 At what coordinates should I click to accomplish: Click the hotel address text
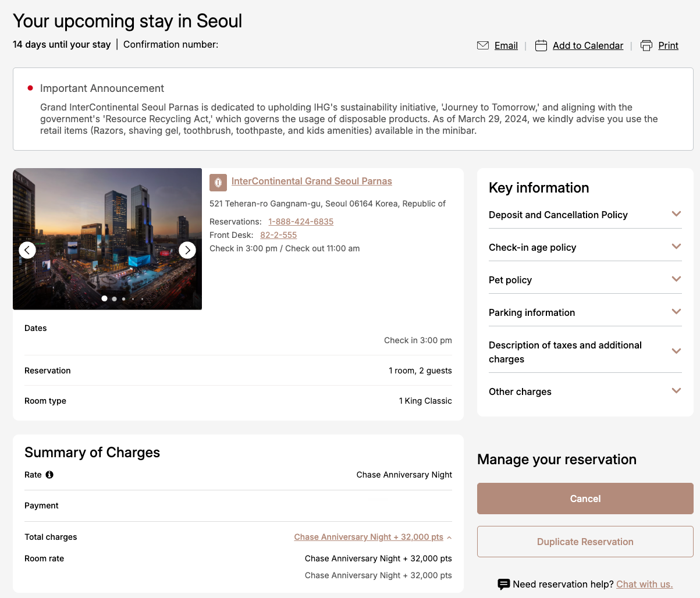(328, 204)
